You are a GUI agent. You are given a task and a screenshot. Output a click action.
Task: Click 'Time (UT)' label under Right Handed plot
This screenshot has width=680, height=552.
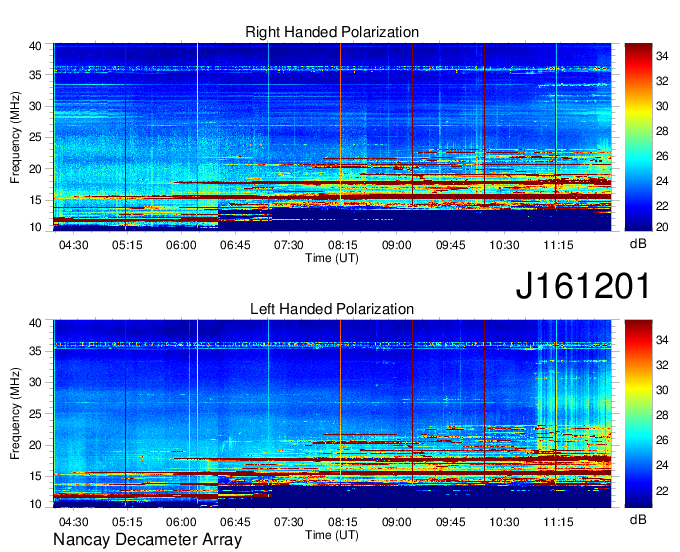[x=332, y=258]
